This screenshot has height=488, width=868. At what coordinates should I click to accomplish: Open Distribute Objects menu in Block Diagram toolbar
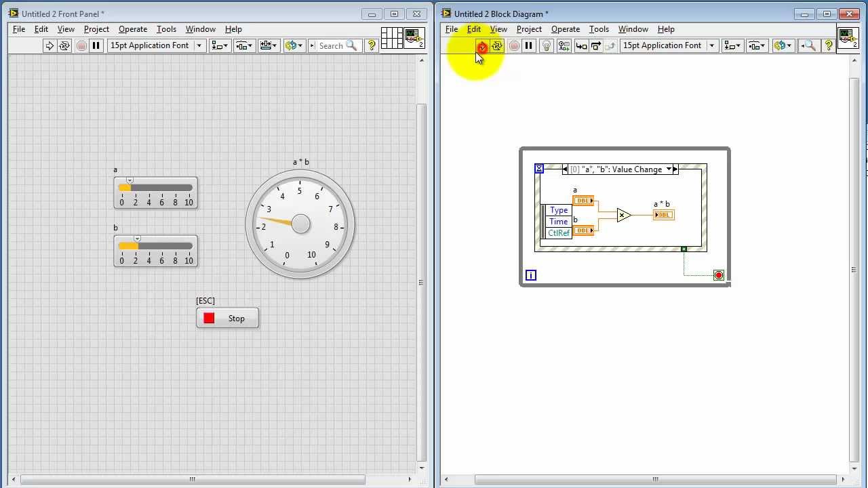(756, 45)
